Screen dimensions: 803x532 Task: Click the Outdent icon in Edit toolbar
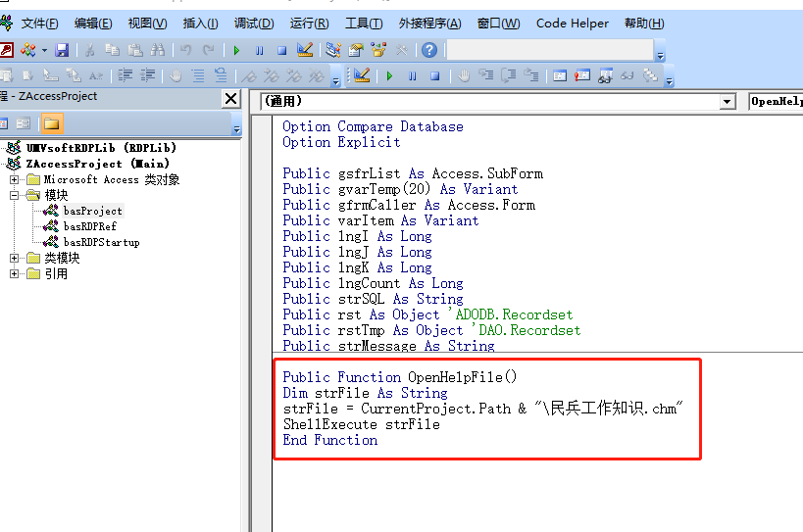click(x=147, y=75)
